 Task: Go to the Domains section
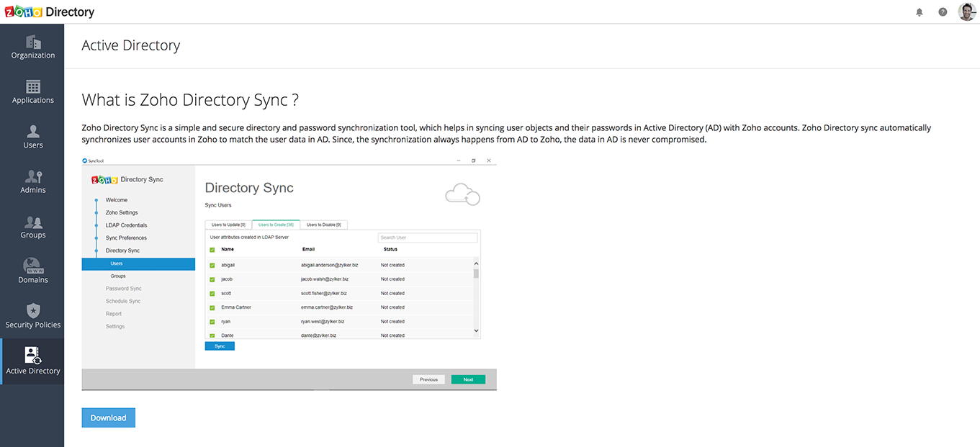pyautogui.click(x=32, y=271)
